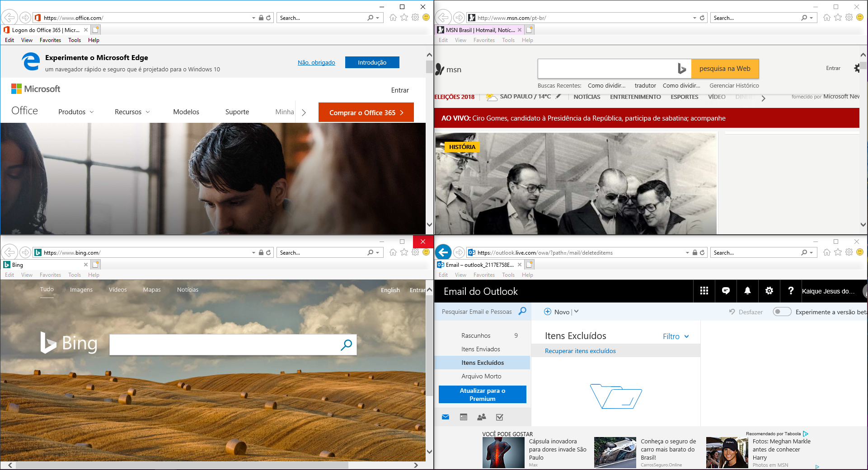Click 'Atualizar para o Premium' in Outlook

[x=483, y=394]
